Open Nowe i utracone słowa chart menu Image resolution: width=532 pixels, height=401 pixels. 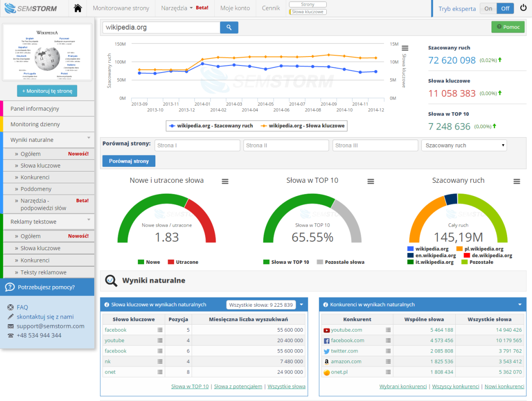coord(225,181)
